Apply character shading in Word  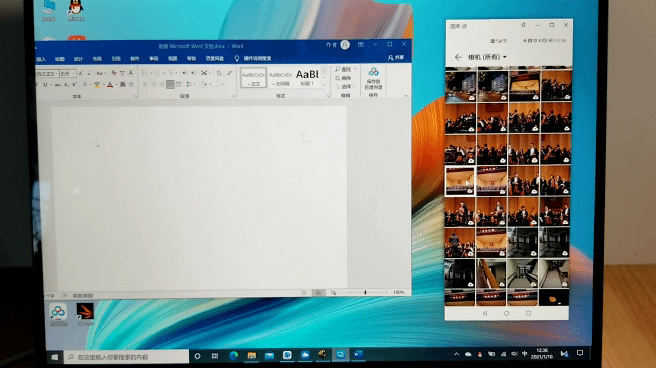click(123, 84)
